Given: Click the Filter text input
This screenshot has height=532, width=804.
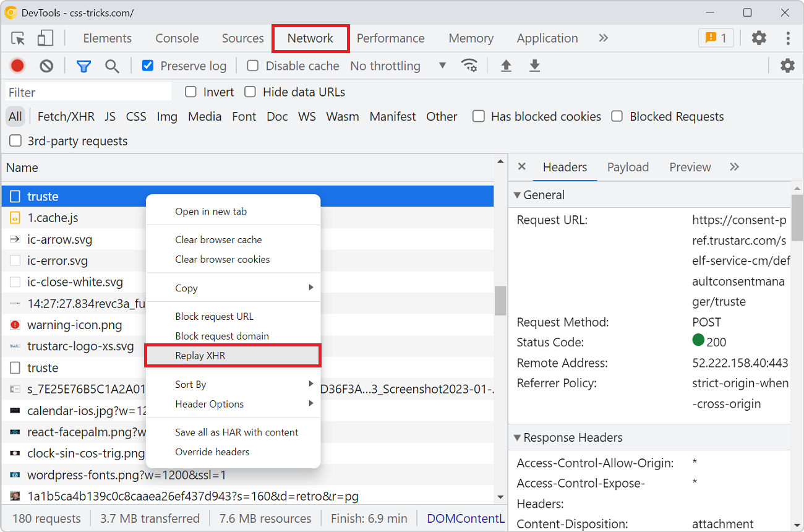Looking at the screenshot, I should [88, 92].
